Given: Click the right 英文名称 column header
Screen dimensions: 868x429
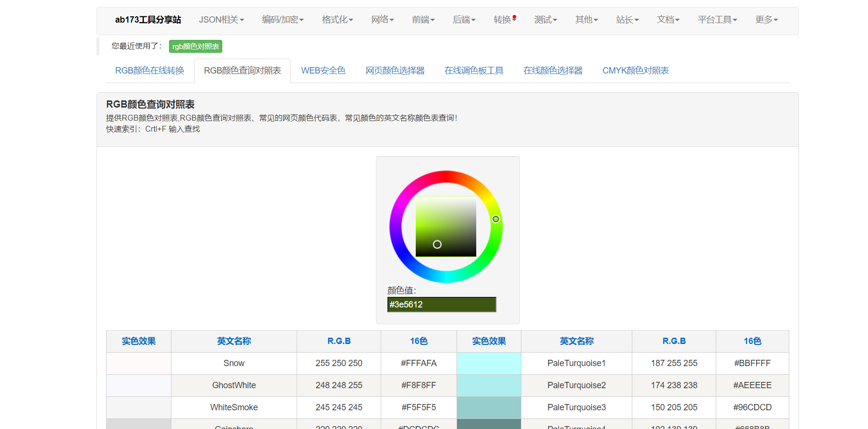Looking at the screenshot, I should coord(577,341).
